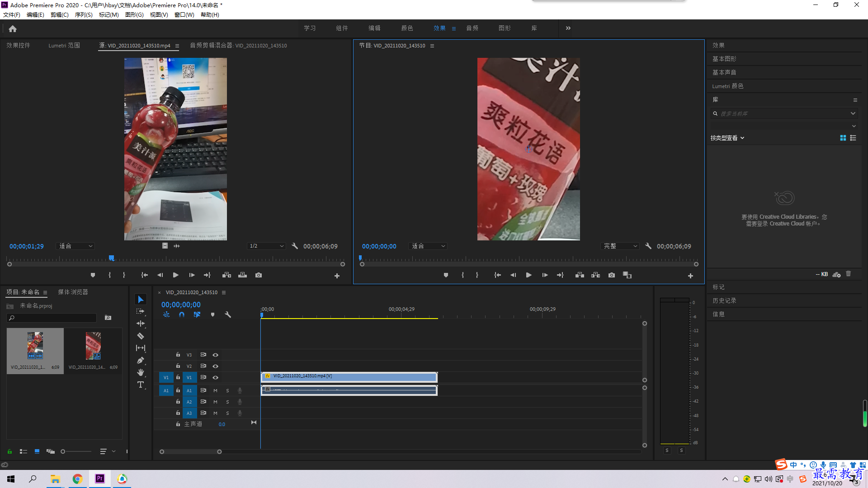Click new bin folder icon in project panel
Screen dimensions: 868x488
pos(108,318)
